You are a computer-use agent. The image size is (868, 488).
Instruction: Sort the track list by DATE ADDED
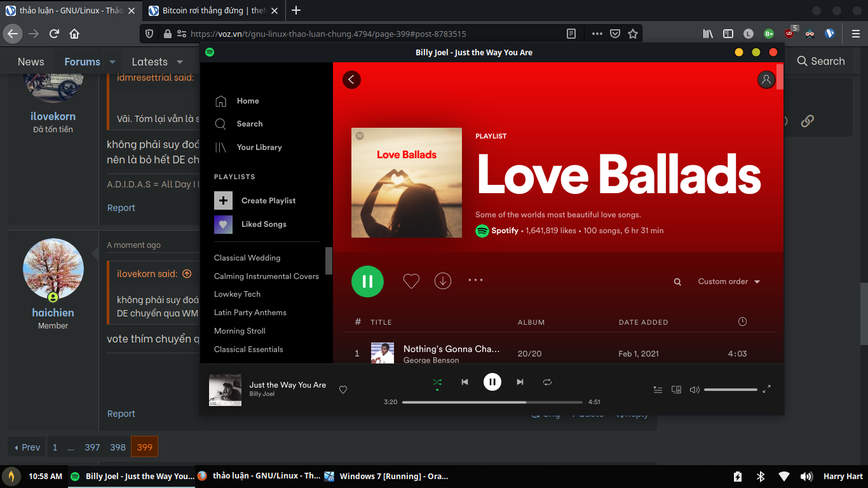click(x=643, y=322)
